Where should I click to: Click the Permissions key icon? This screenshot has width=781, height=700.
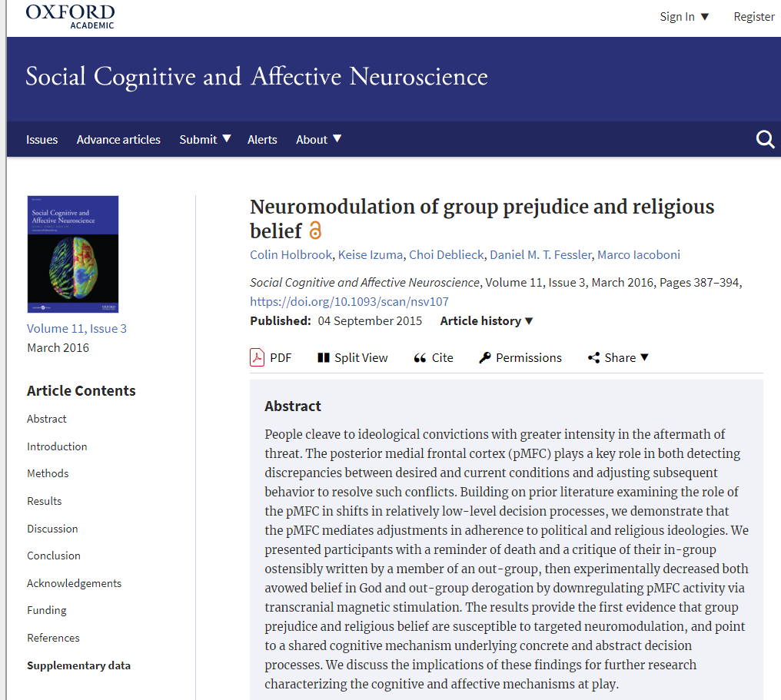coord(484,357)
